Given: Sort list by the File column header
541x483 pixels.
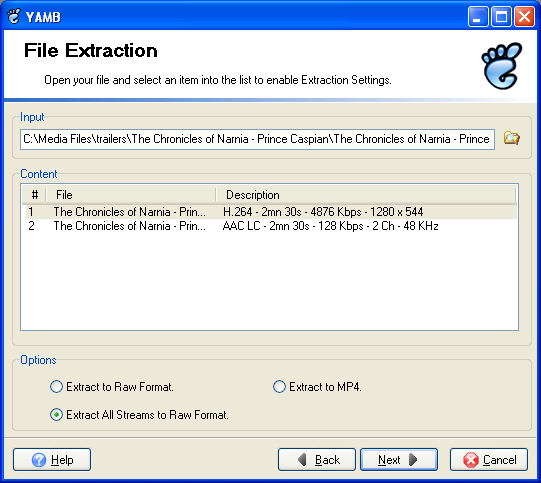Looking at the screenshot, I should click(x=131, y=195).
